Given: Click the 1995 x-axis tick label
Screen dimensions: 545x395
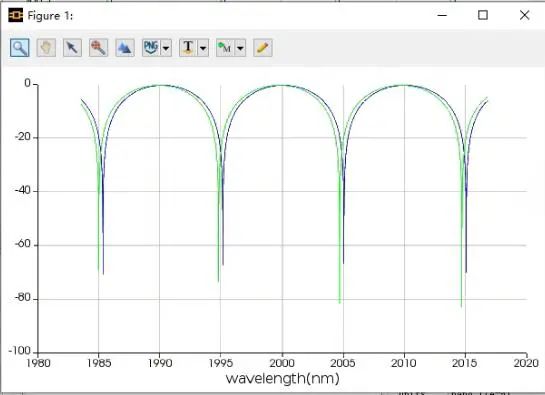Looking at the screenshot, I should 221,363.
